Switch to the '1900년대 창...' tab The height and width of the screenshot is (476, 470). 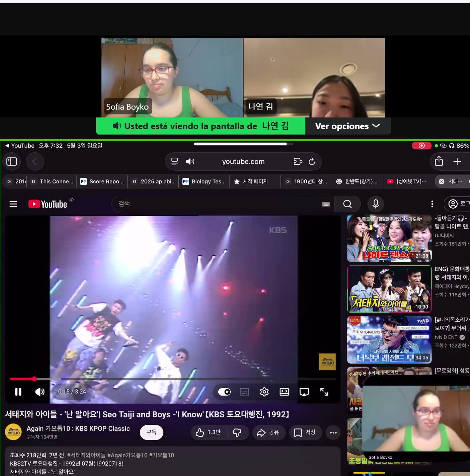(306, 181)
